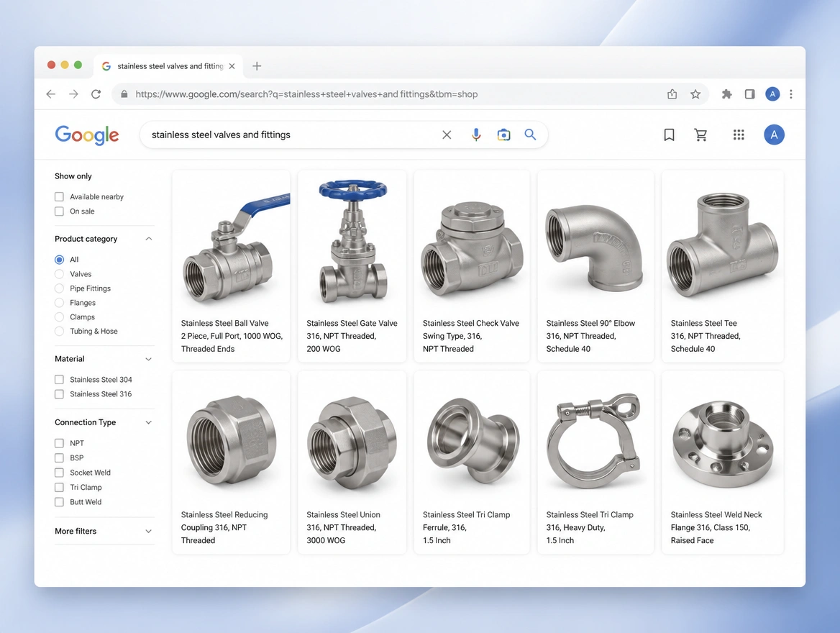Start a voice search with the microphone
The height and width of the screenshot is (633, 840).
click(475, 135)
